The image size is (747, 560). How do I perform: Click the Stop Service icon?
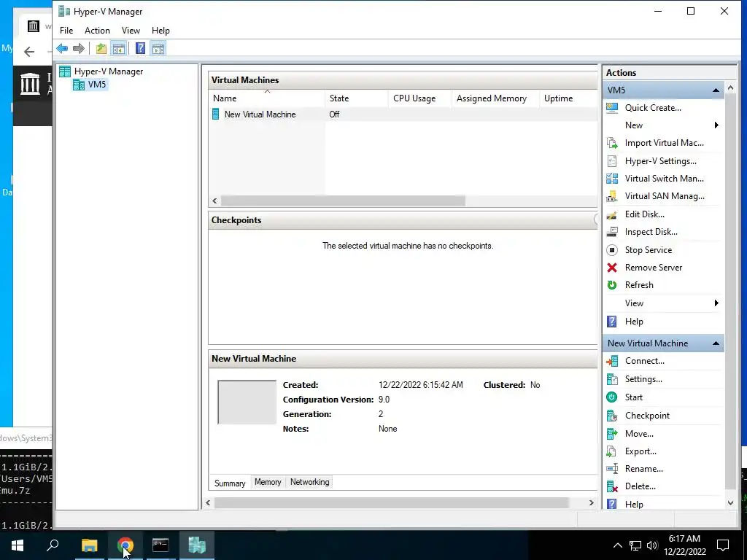coord(612,250)
